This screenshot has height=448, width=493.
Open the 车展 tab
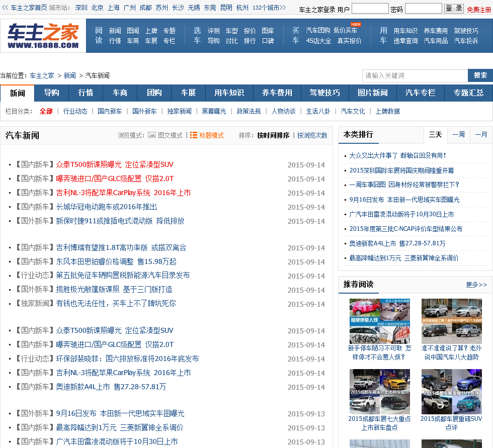point(189,93)
